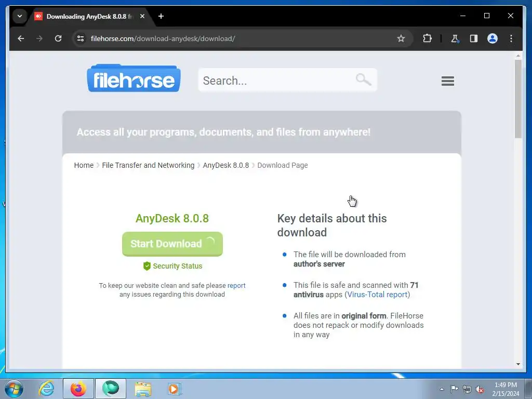Click the Download Page breadcrumb text
The image size is (532, 399).
(x=282, y=165)
